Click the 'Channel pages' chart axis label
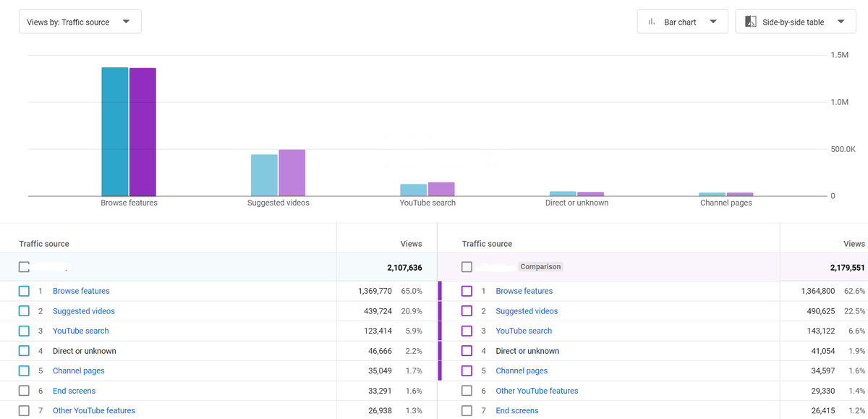 coord(726,203)
